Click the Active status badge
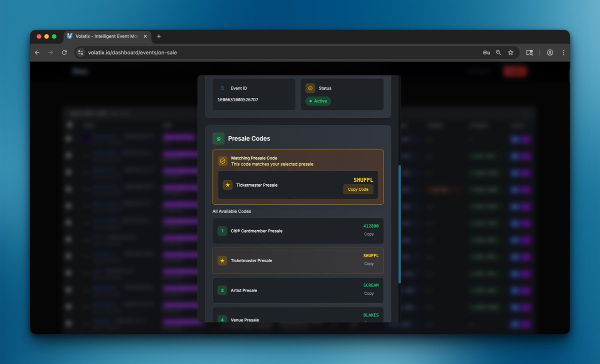 pyautogui.click(x=318, y=101)
